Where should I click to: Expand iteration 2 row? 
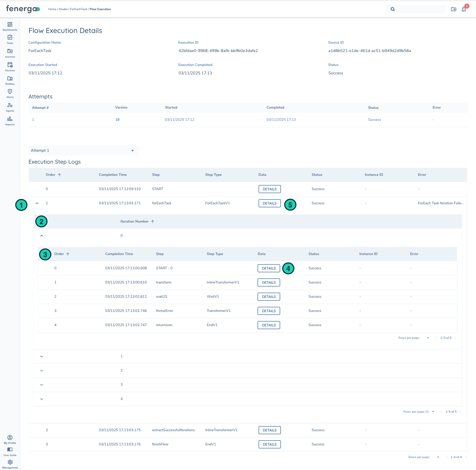(42, 370)
